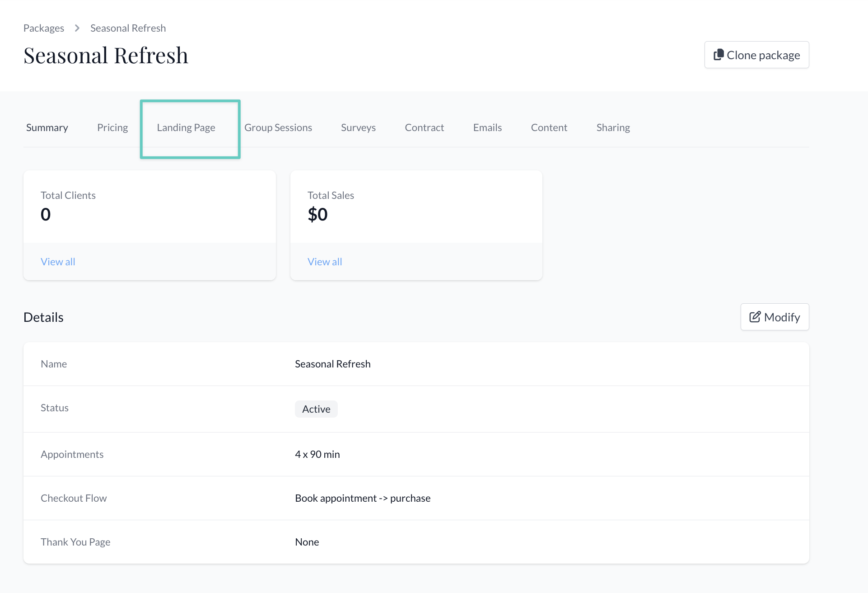This screenshot has width=868, height=593.
Task: Open the Contract tab
Action: point(424,127)
